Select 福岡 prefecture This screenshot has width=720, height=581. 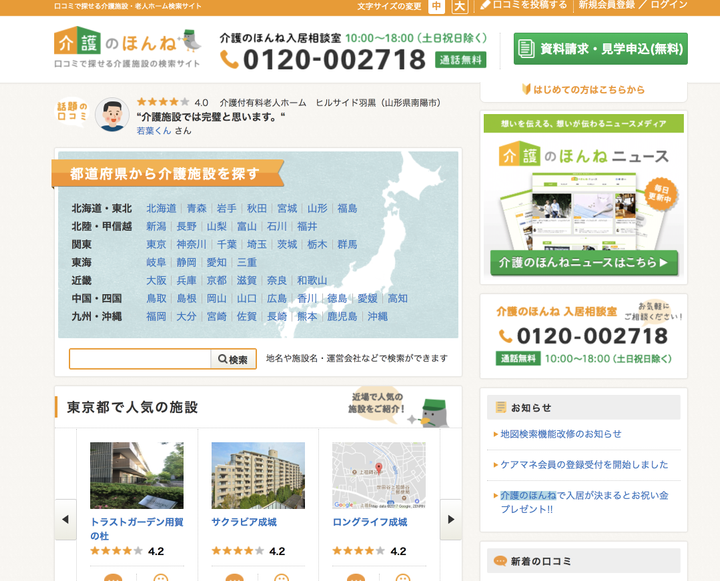pyautogui.click(x=156, y=316)
